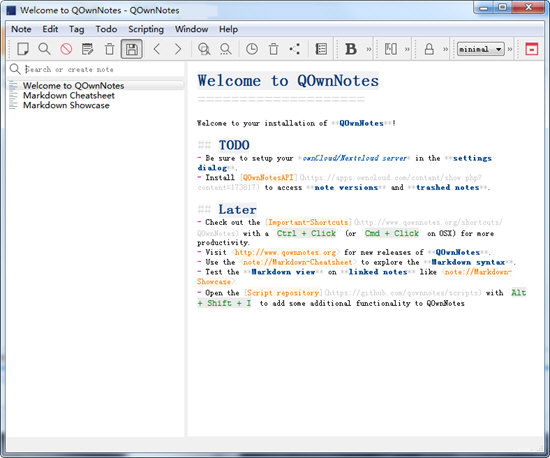Select 'Welcome to QOwnNotes' note in list
Screen dimensions: 550x458
95,86
